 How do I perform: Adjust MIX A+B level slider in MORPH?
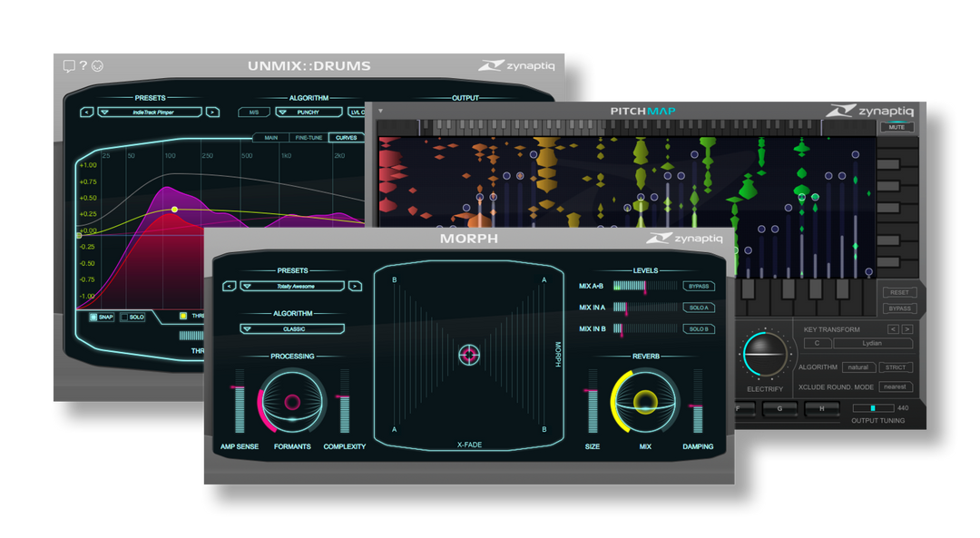click(x=645, y=286)
